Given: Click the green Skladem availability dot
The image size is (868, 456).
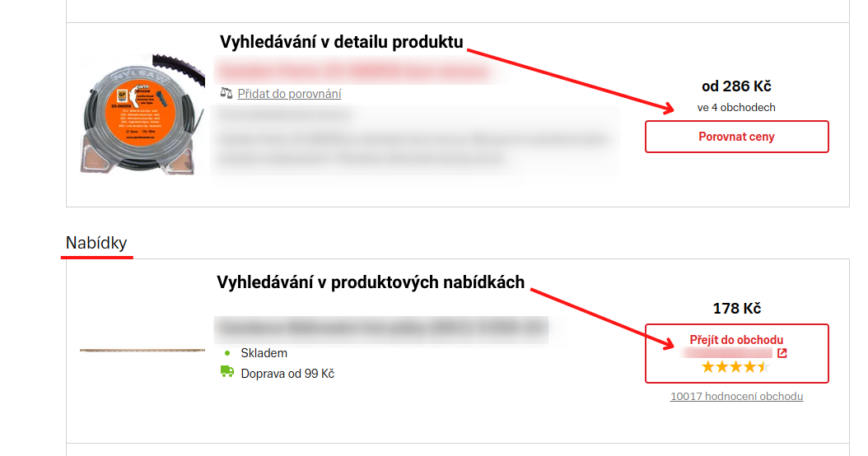Looking at the screenshot, I should (x=227, y=353).
